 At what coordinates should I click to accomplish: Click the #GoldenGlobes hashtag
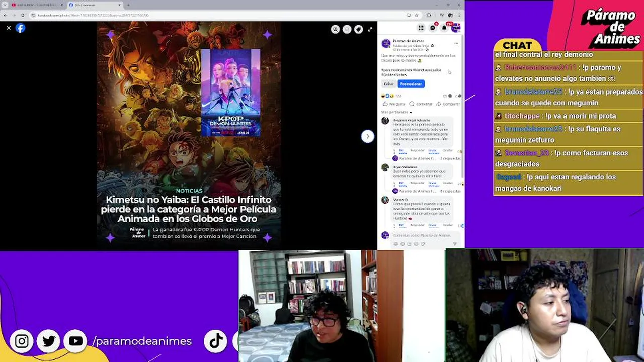point(394,75)
